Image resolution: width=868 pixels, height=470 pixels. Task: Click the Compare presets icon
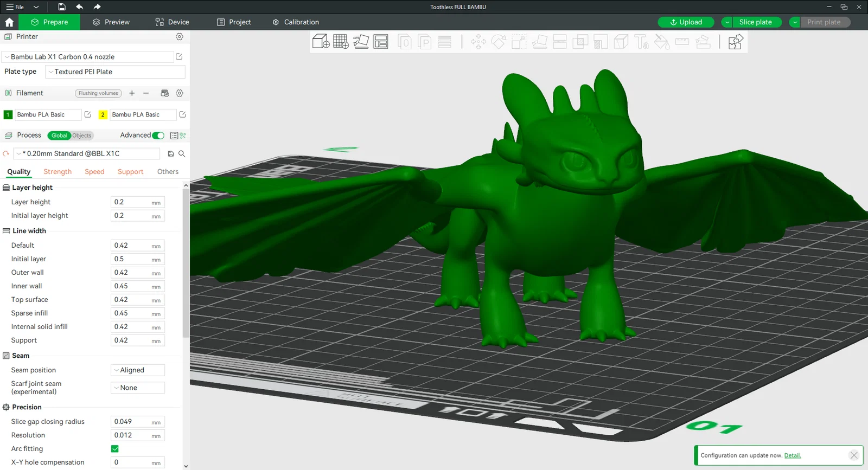point(183,136)
